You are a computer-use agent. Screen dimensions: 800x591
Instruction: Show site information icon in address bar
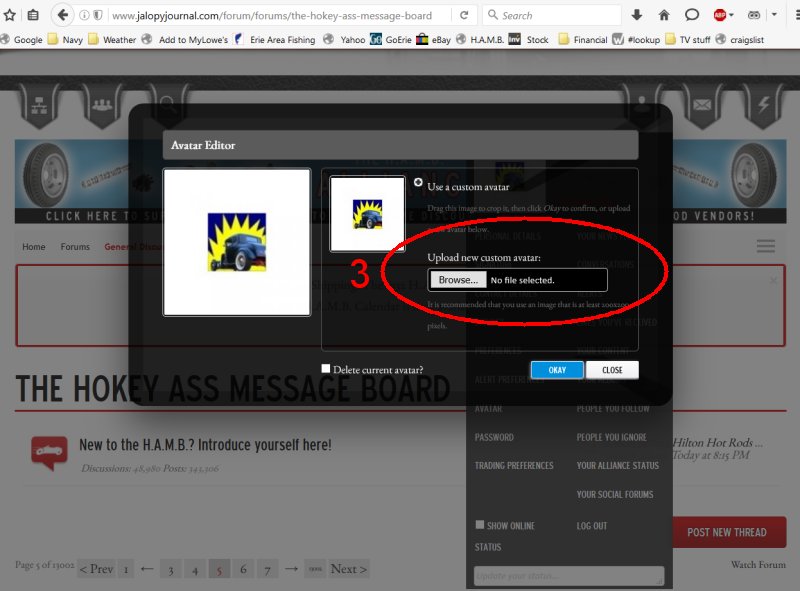[x=84, y=15]
